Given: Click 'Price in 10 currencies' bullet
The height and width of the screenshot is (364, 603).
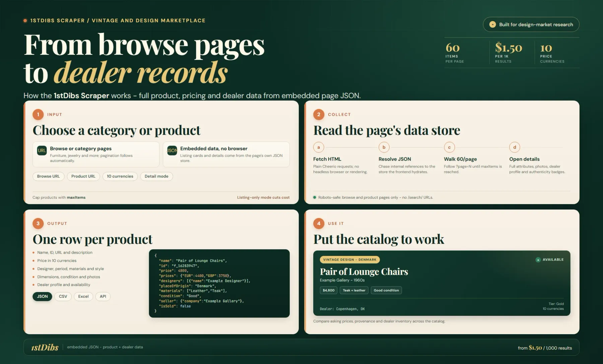Looking at the screenshot, I should 57,261.
